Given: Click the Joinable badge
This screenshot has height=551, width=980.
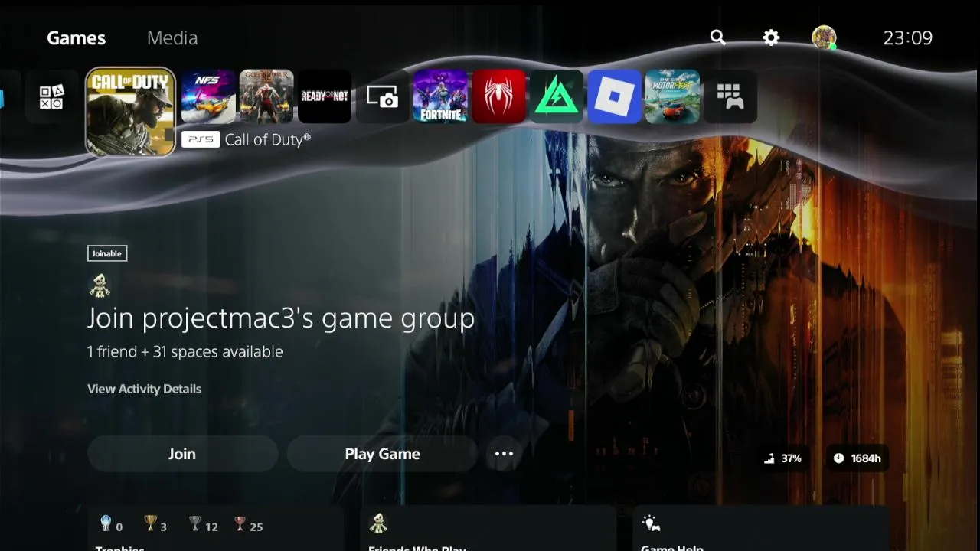Looking at the screenshot, I should (107, 253).
